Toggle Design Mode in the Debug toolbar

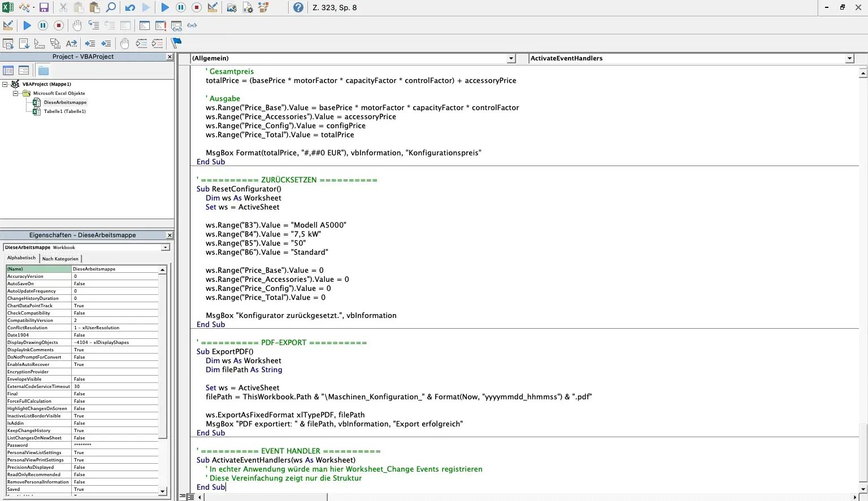click(x=8, y=25)
